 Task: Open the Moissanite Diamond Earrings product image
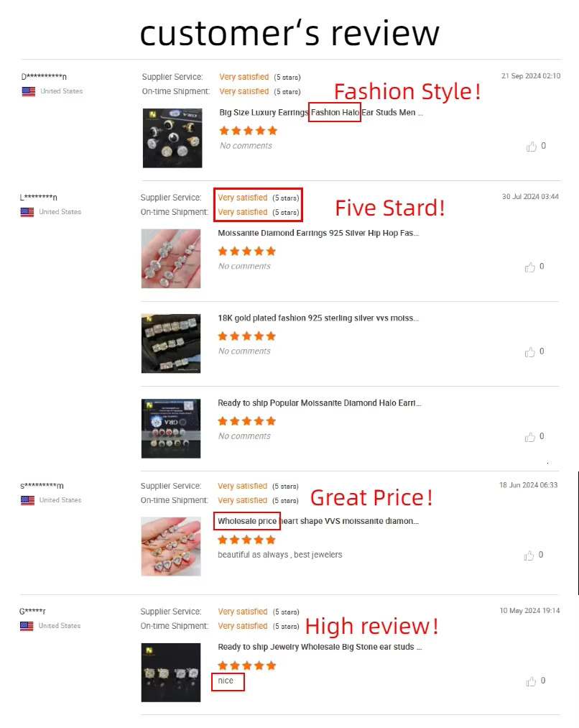coord(171,259)
